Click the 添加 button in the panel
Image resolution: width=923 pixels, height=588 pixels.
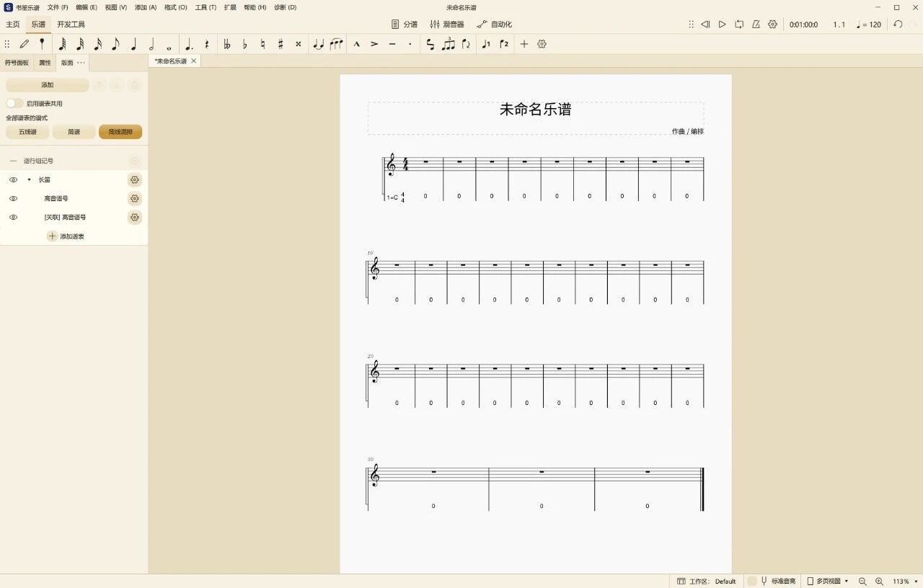point(48,85)
